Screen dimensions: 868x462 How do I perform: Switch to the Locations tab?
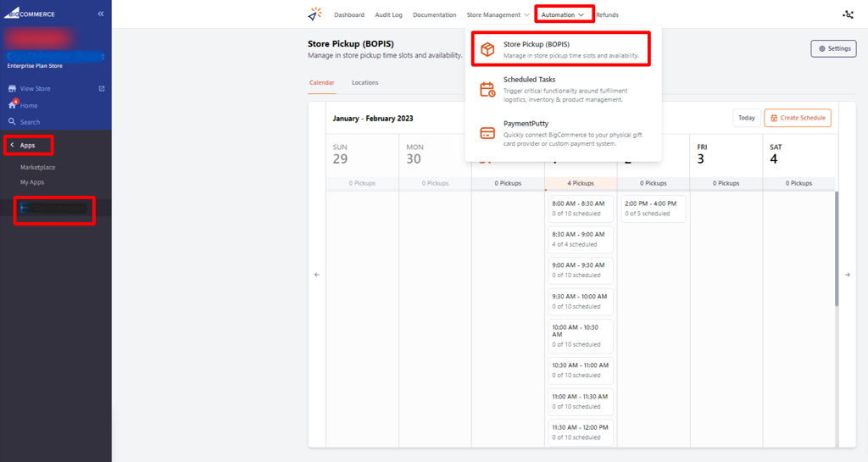click(365, 82)
